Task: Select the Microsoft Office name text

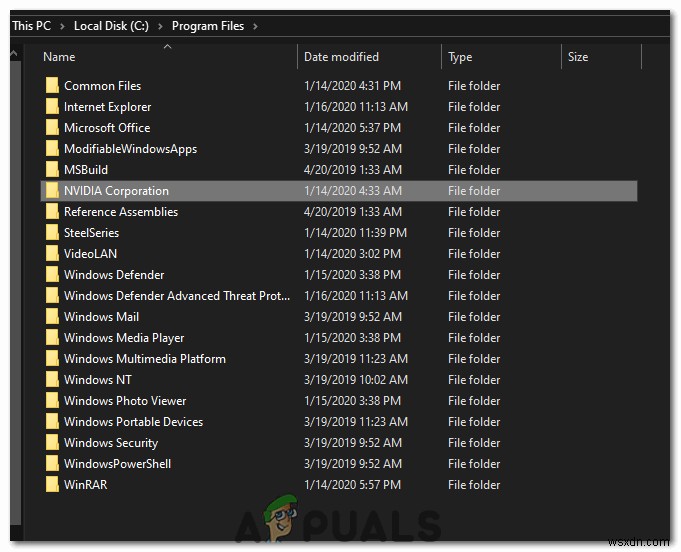Action: [x=107, y=128]
